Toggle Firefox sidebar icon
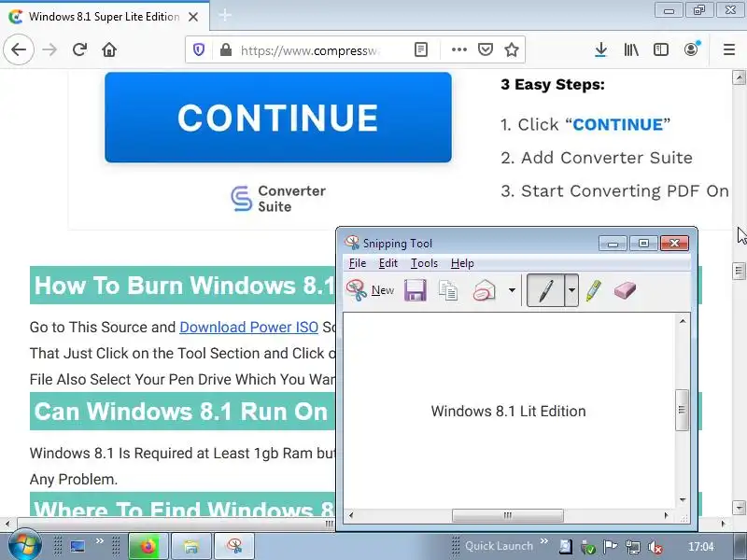Viewport: 747px width, 560px height. tap(661, 49)
